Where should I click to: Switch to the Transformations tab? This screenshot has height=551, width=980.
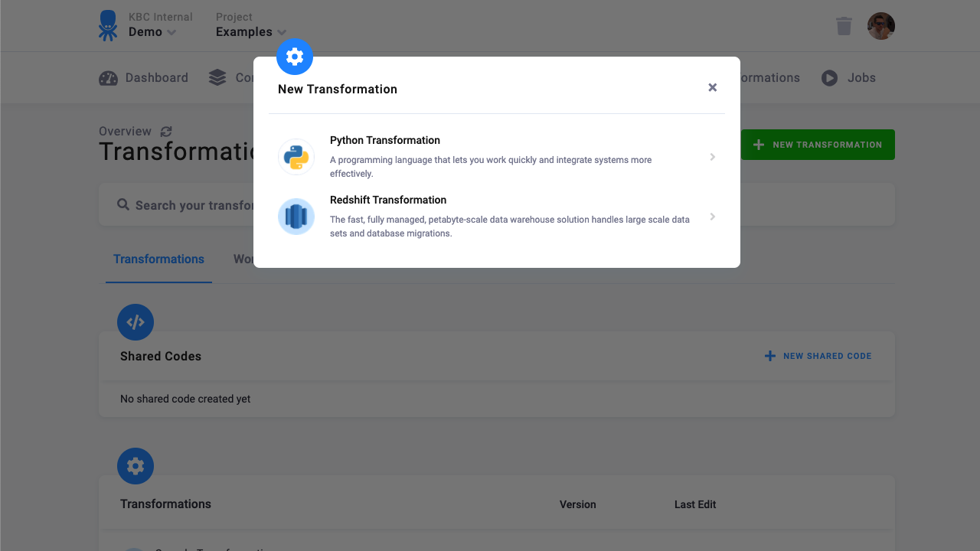[158, 259]
